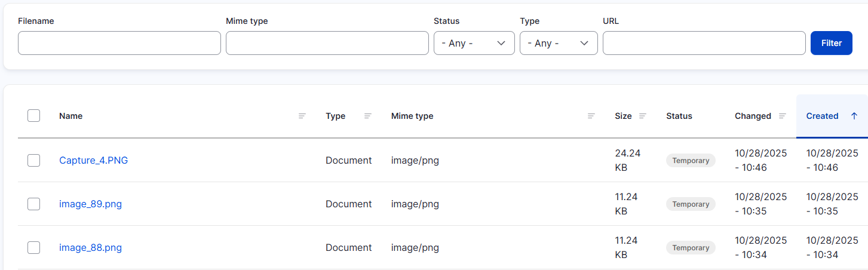The height and width of the screenshot is (270, 868).
Task: Click the sort icon in Name column
Action: [x=302, y=116]
